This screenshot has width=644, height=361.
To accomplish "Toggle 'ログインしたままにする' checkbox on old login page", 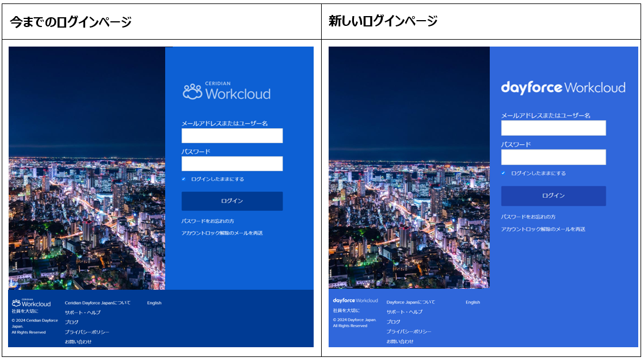I will (x=184, y=179).
